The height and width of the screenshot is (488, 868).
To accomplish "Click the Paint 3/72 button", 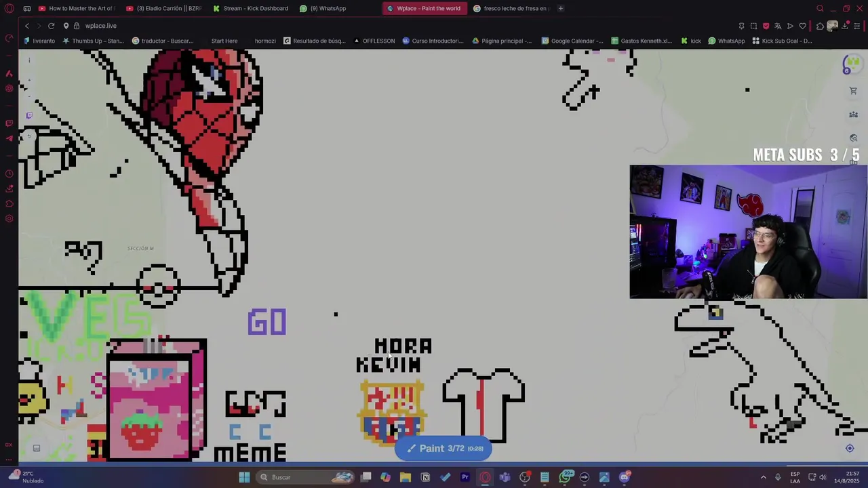I will pyautogui.click(x=444, y=448).
